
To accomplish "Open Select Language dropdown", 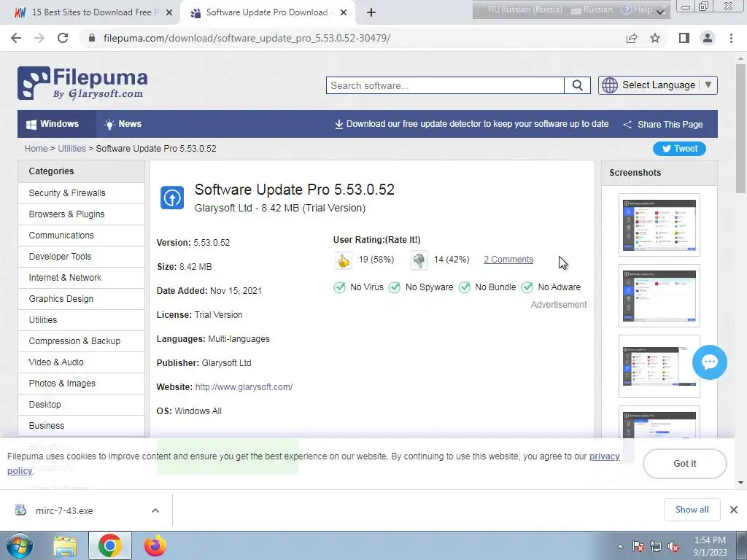I will (x=658, y=85).
